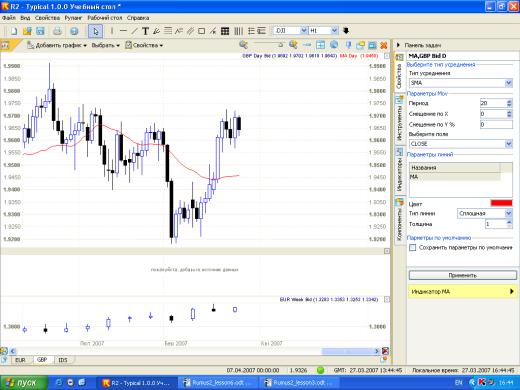Select the arrow pointer tool

[95, 31]
